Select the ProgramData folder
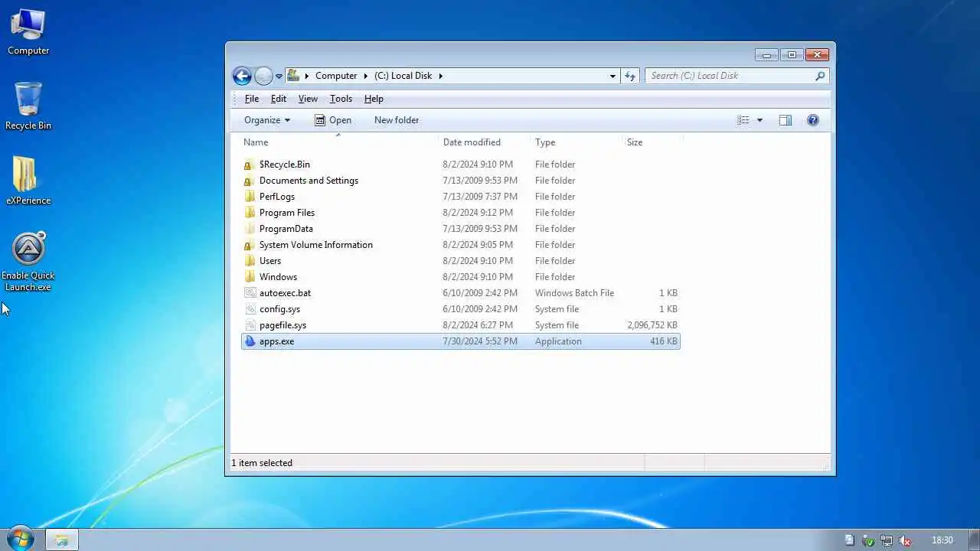Screen dimensions: 980x551 pos(460,229)
